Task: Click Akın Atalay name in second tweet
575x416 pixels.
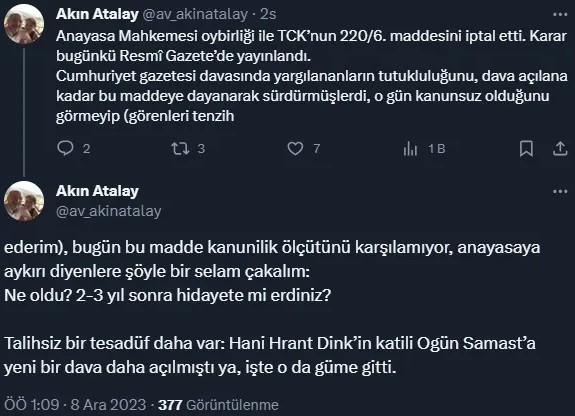Action: [x=97, y=191]
